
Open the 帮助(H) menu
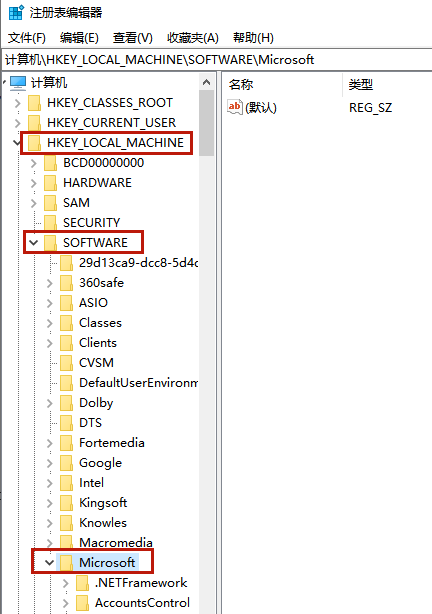(x=253, y=38)
